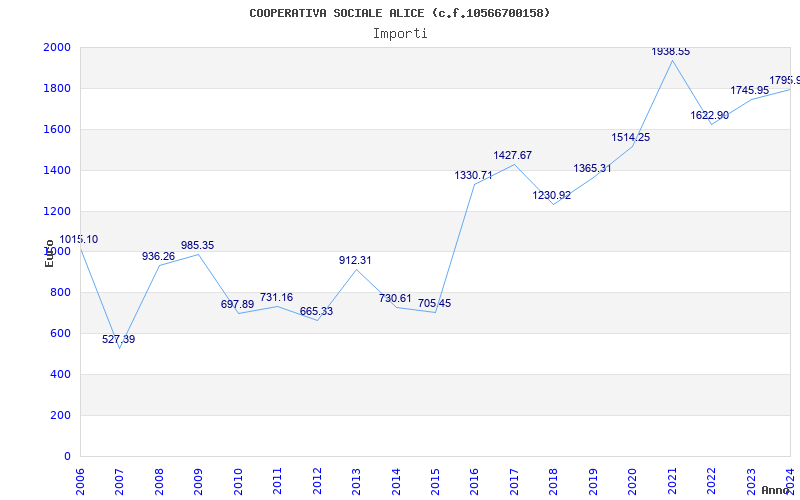Screen dimensions: 800x500
Task: Click x-axis year 2012
Action: coord(317,482)
